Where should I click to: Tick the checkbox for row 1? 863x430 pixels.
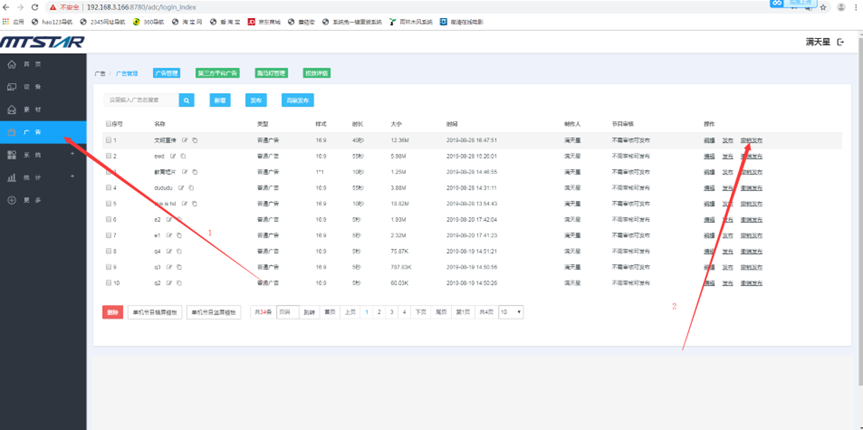point(108,140)
